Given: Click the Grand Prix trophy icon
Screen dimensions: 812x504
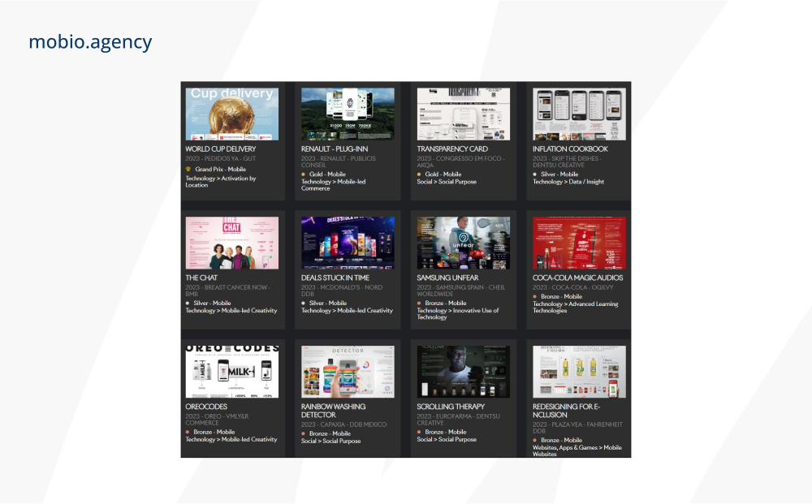Looking at the screenshot, I should coord(188,169).
